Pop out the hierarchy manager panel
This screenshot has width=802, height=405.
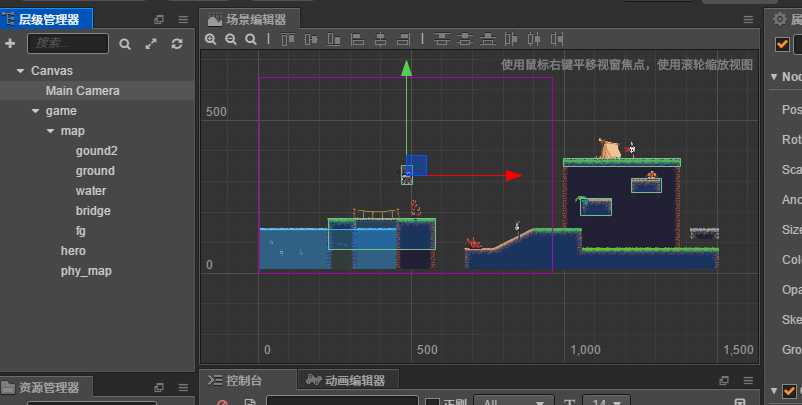tap(159, 19)
